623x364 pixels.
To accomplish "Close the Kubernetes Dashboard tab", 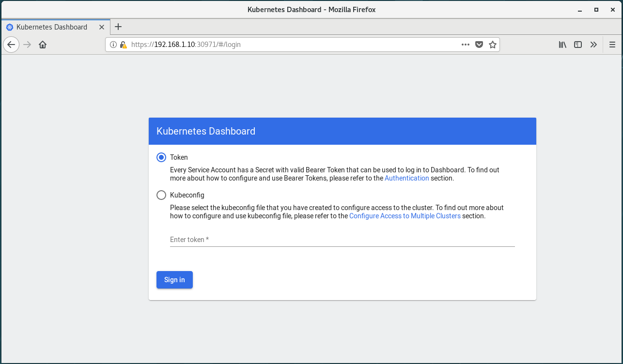I will click(x=102, y=27).
